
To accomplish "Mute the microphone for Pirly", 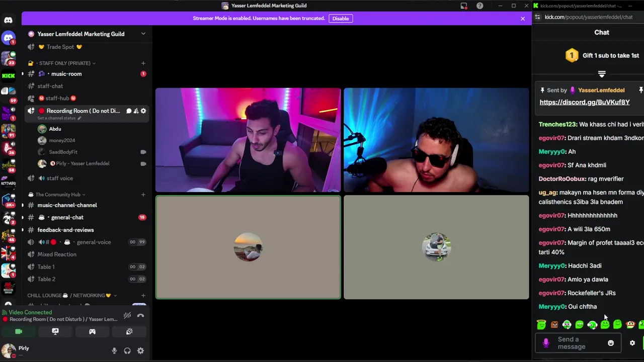I will click(114, 351).
